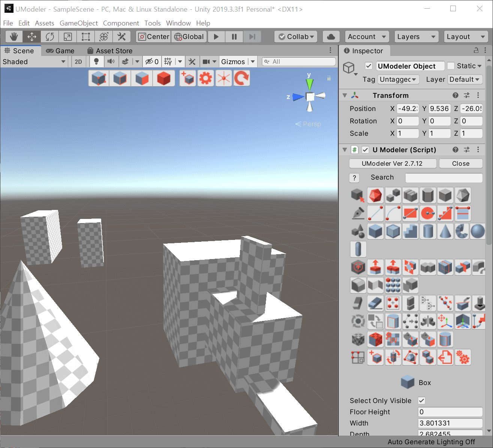Open the Gizmos dropdown arrow

253,61
